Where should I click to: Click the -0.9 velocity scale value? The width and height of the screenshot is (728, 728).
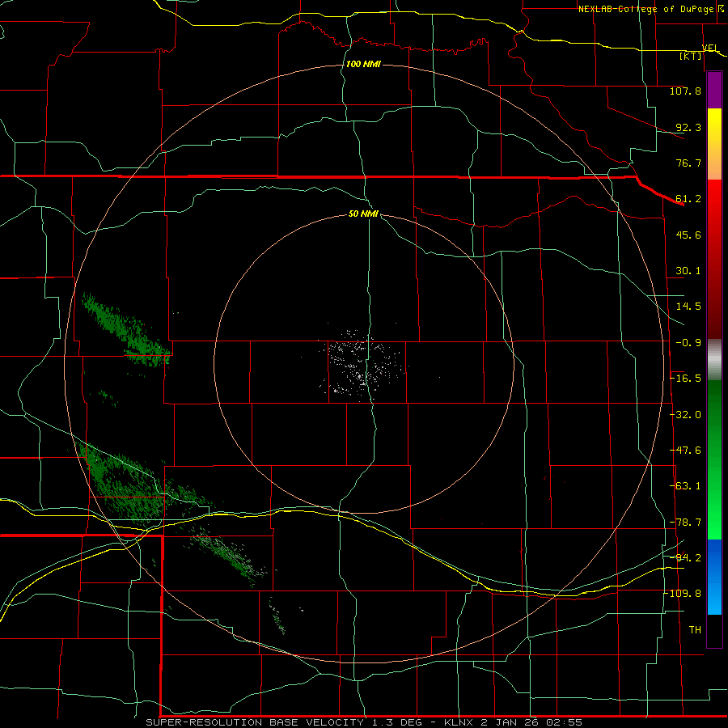688,343
